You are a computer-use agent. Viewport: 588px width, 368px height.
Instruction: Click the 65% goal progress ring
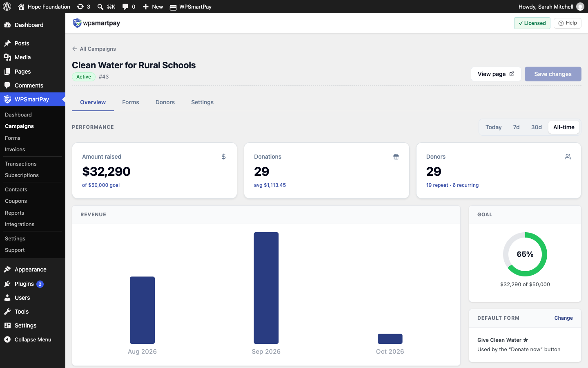[525, 254]
